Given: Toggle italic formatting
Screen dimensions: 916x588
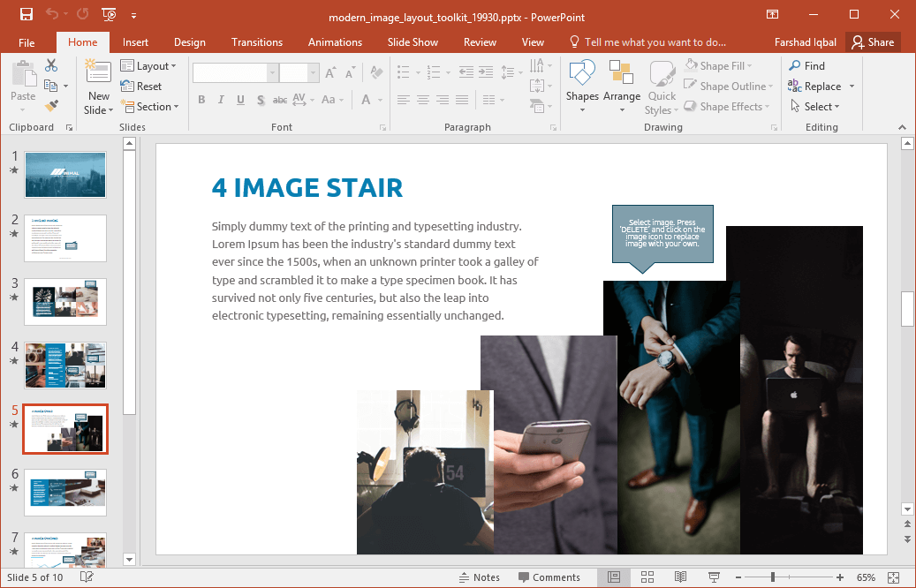Looking at the screenshot, I should pyautogui.click(x=221, y=100).
